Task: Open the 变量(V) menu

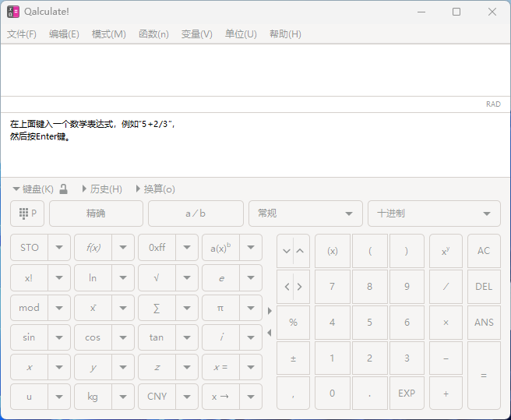Action: (197, 34)
